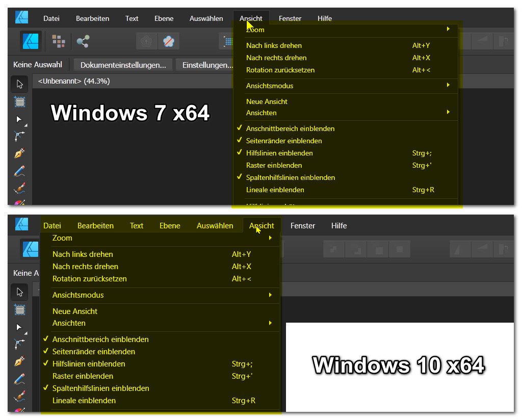The image size is (522, 420).
Task: Select the Corner tool in Windows 10 window
Action: (20, 345)
